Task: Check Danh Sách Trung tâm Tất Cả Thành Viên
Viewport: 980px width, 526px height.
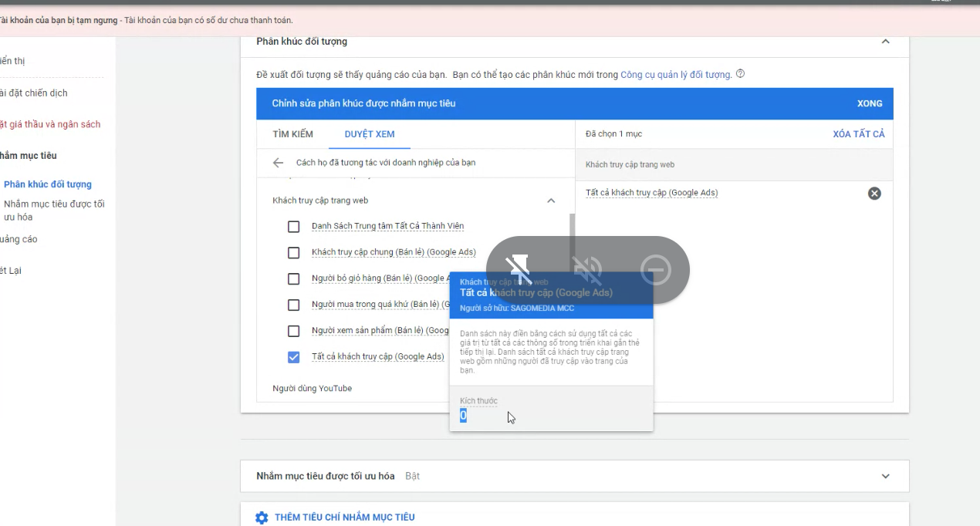Action: (293, 227)
